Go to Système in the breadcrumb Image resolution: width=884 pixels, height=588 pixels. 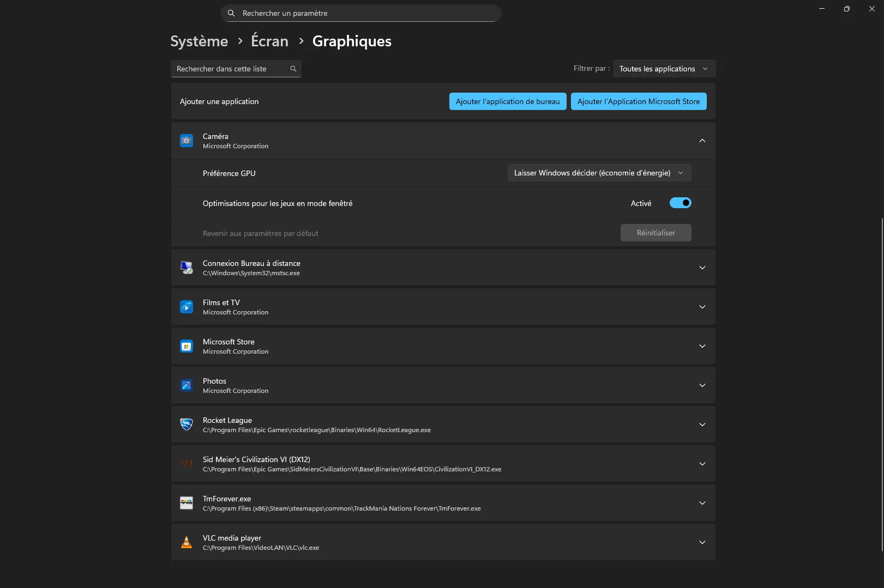click(199, 41)
